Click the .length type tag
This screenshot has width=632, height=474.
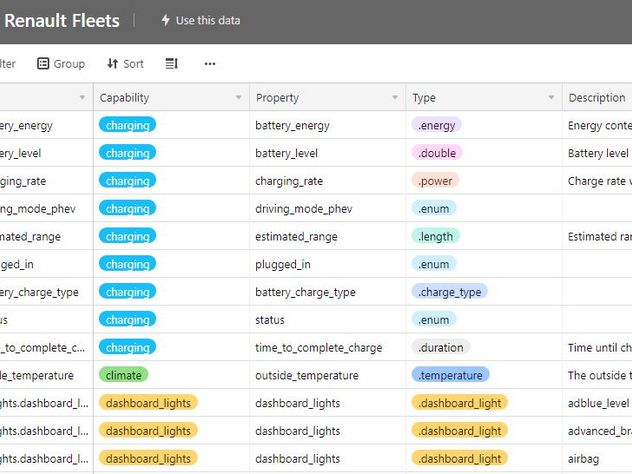tap(436, 237)
